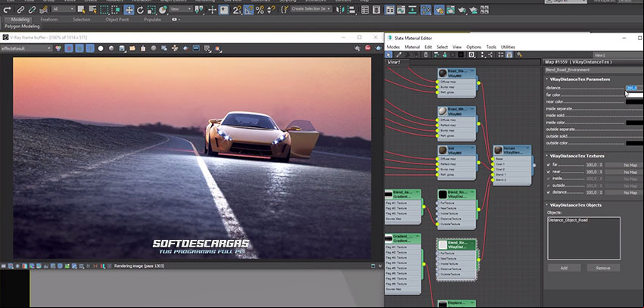This screenshot has height=308, width=644.
Task: Click the near color black swatch
Action: tap(635, 102)
